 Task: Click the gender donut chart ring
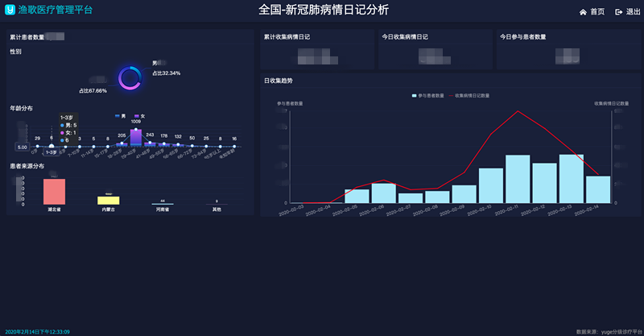point(130,78)
